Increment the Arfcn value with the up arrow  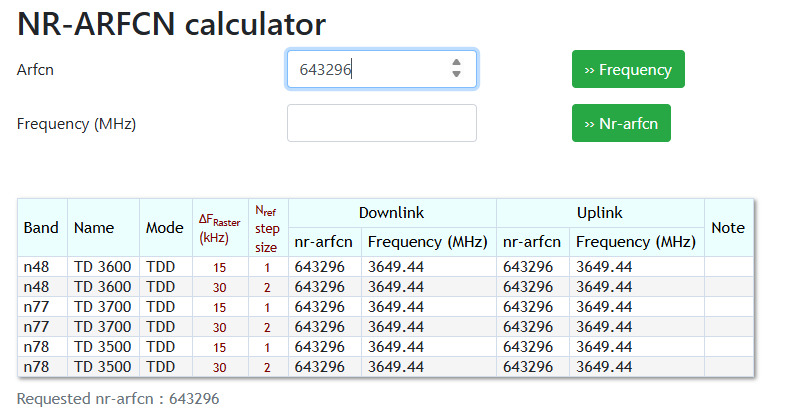tap(456, 63)
